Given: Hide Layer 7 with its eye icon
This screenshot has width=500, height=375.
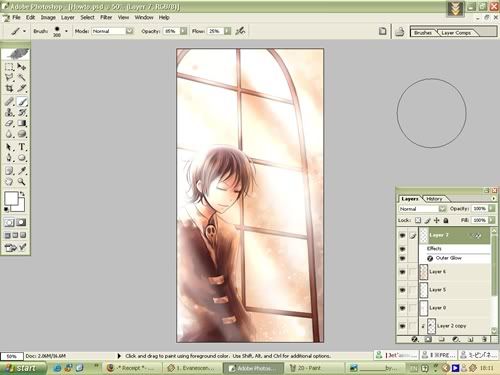Looking at the screenshot, I should [402, 235].
